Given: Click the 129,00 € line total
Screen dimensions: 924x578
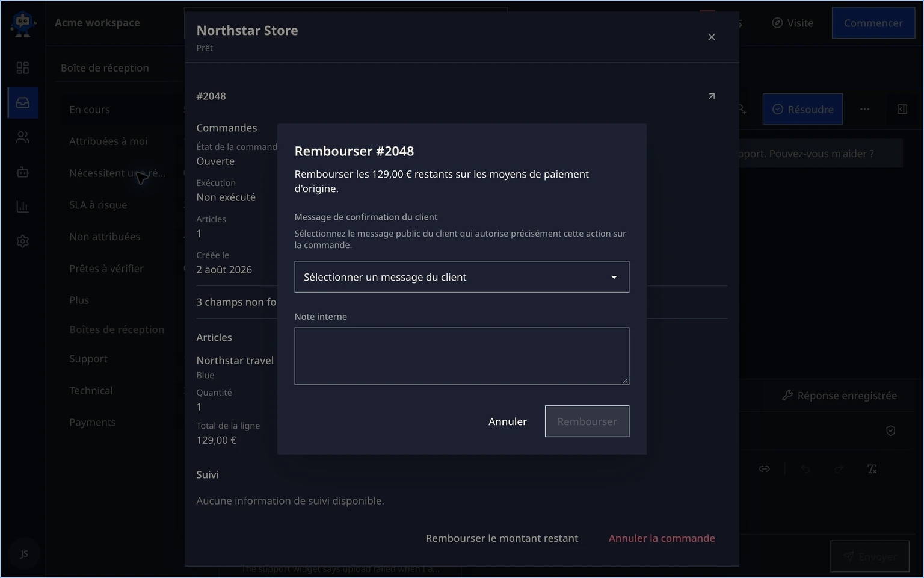Looking at the screenshot, I should [x=216, y=440].
